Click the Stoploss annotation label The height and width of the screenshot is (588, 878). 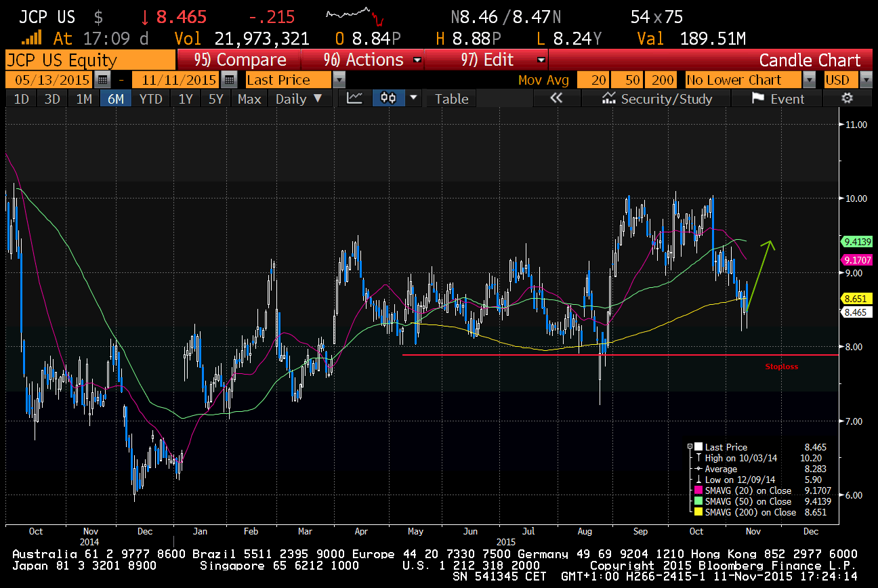(x=782, y=366)
